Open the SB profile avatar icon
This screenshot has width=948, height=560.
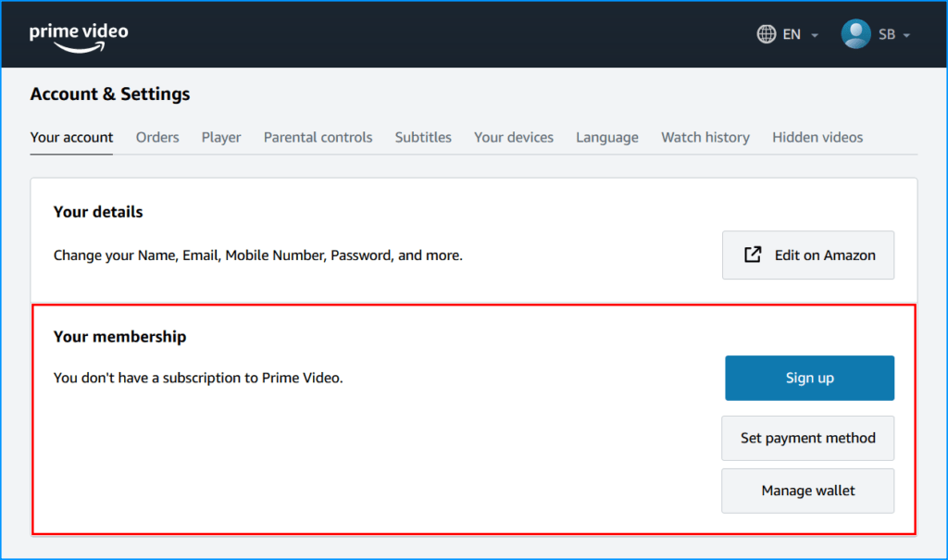coord(855,34)
